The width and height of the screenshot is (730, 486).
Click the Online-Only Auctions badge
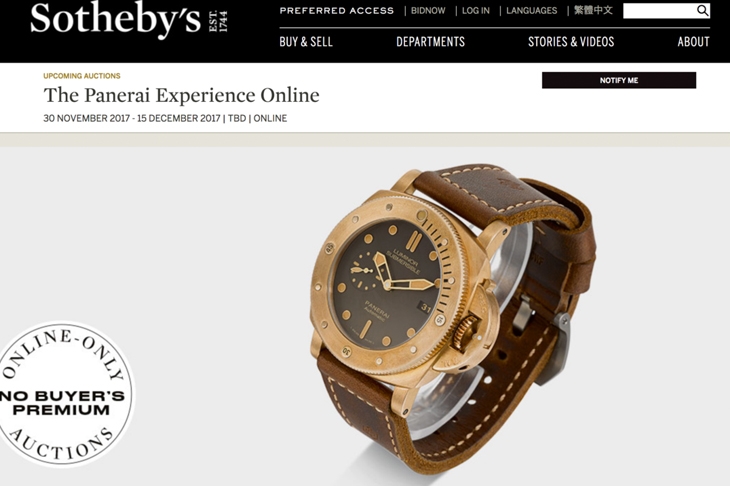tap(65, 394)
